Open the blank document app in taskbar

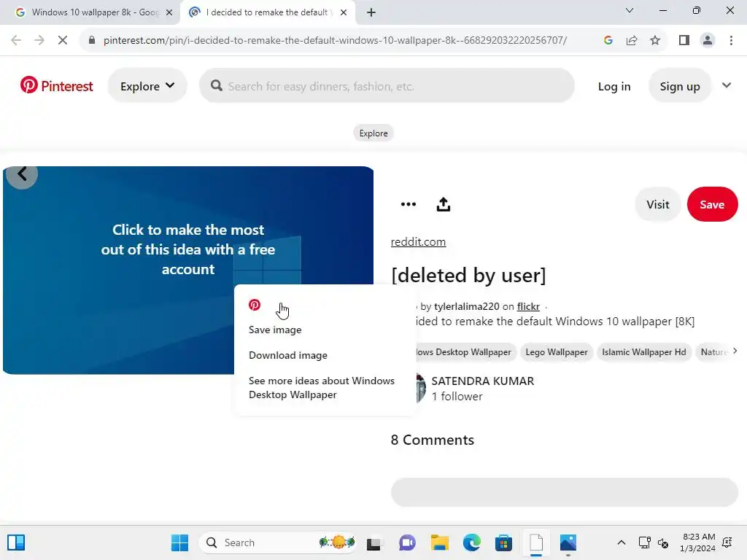pyautogui.click(x=536, y=542)
